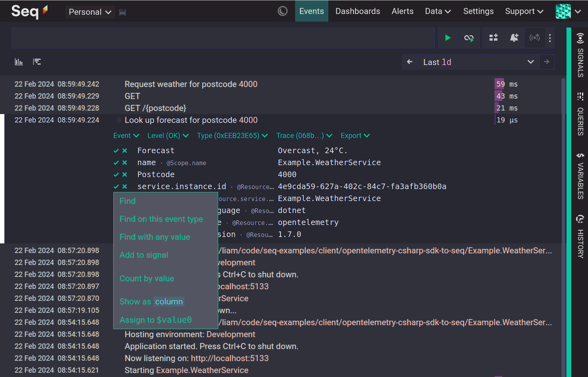Click the x mark beside service.instance.id

[x=125, y=187]
